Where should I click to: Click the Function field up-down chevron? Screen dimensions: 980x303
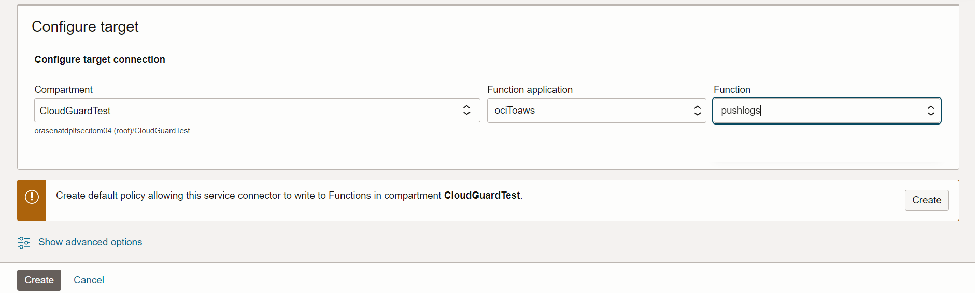[x=930, y=111]
